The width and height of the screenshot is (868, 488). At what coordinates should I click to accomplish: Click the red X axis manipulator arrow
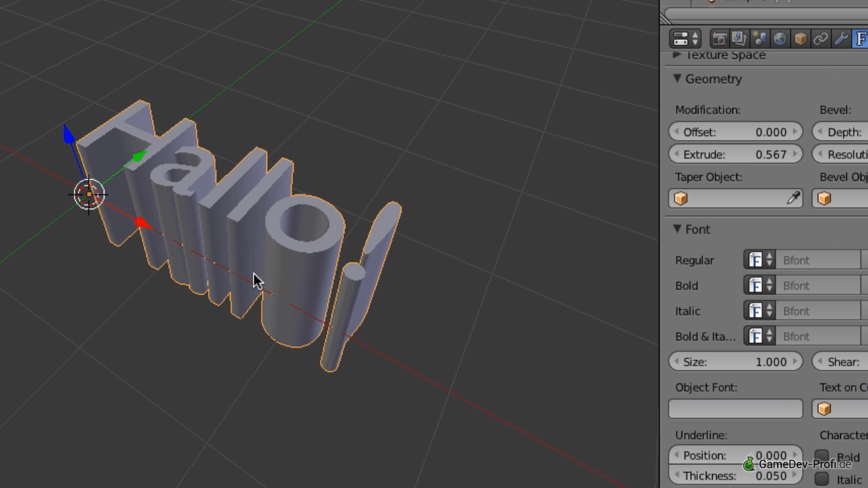[142, 222]
